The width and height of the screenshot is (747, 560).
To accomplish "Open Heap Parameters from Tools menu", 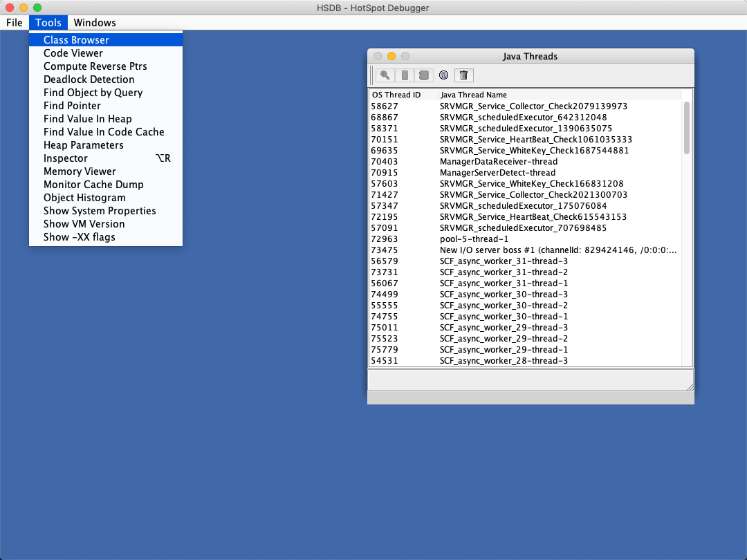I will point(106,145).
